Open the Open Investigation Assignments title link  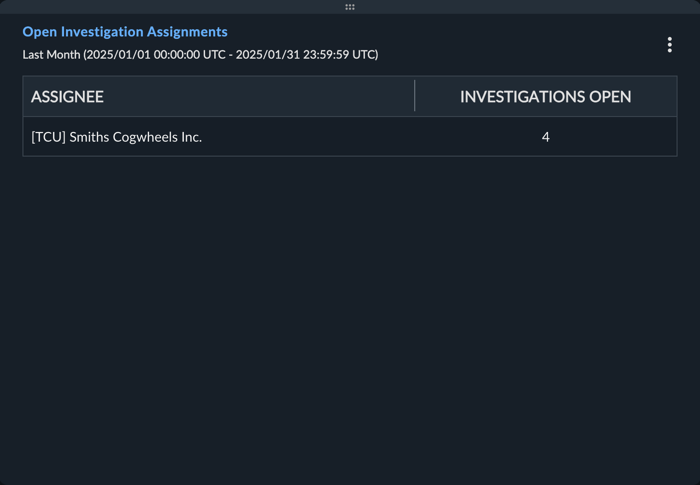click(x=125, y=32)
